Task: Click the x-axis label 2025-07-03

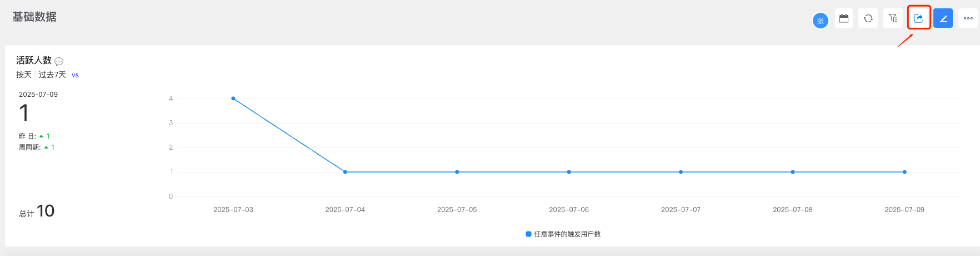Action: (233, 210)
